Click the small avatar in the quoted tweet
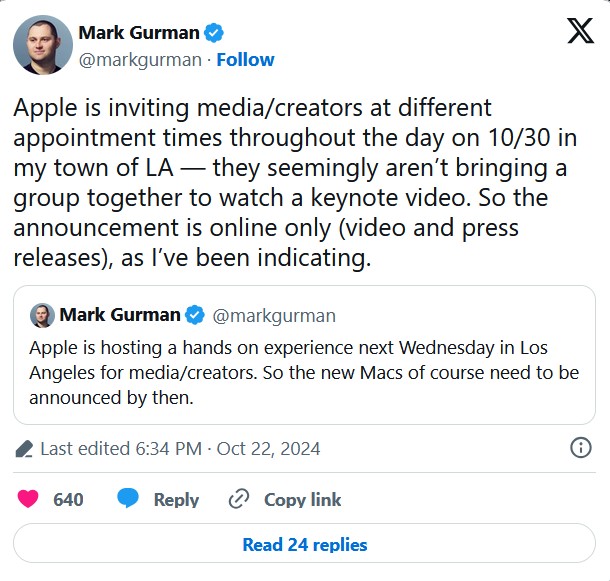The width and height of the screenshot is (610, 581). [x=42, y=315]
